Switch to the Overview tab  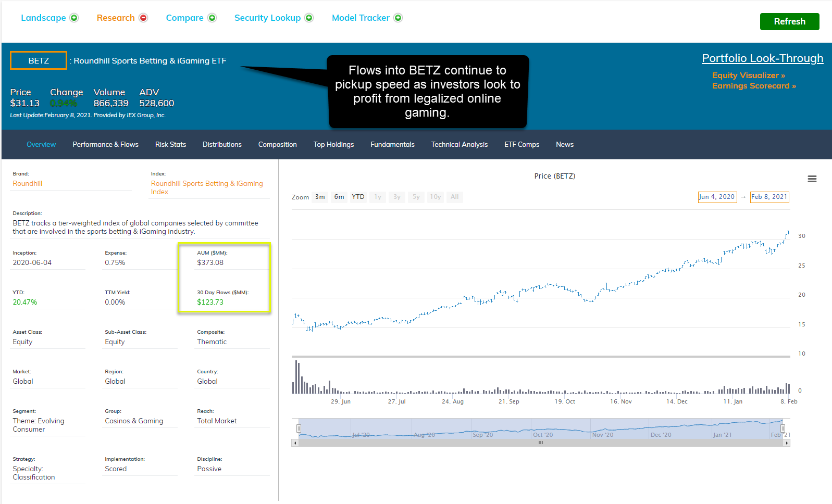click(41, 145)
